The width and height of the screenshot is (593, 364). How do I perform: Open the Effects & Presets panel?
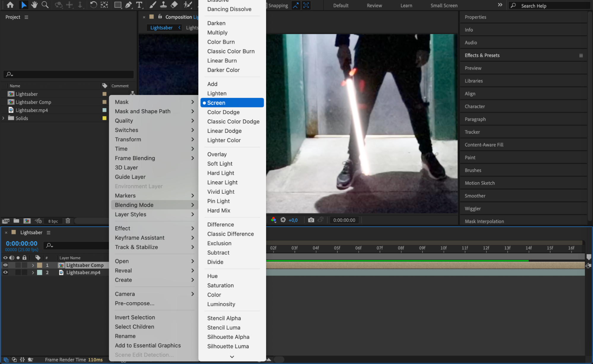pyautogui.click(x=482, y=55)
